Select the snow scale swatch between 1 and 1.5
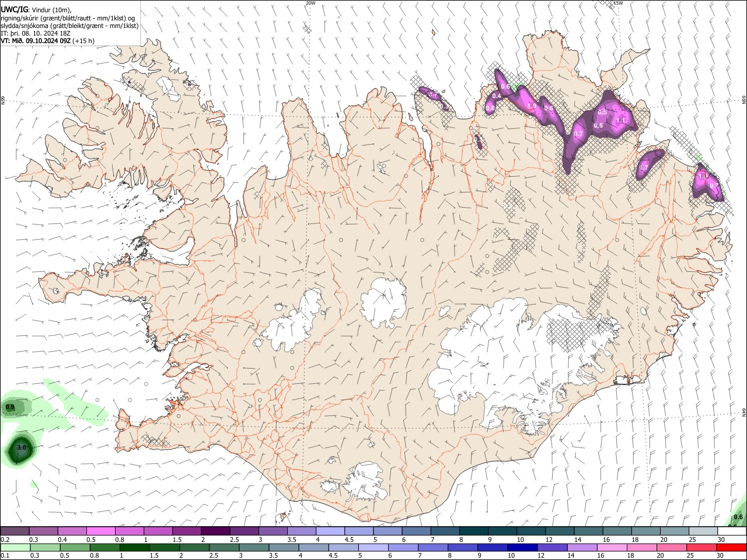The height and width of the screenshot is (560, 747). 158,531
